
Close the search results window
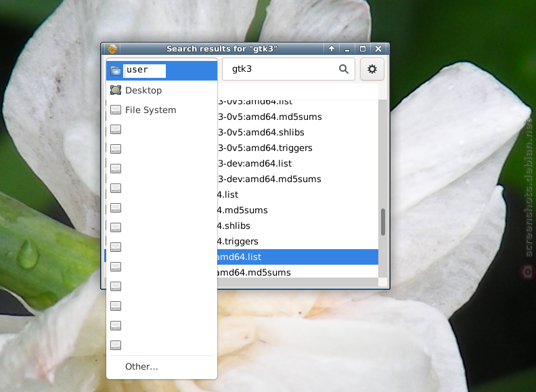pyautogui.click(x=378, y=49)
